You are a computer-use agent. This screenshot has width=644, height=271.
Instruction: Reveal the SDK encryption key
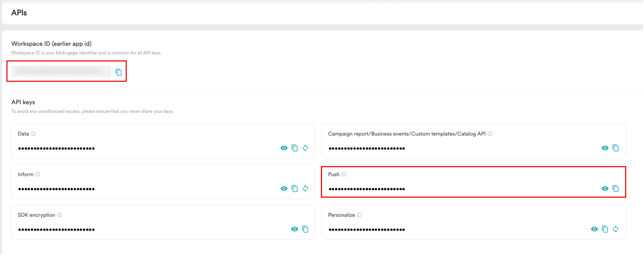[x=295, y=229]
